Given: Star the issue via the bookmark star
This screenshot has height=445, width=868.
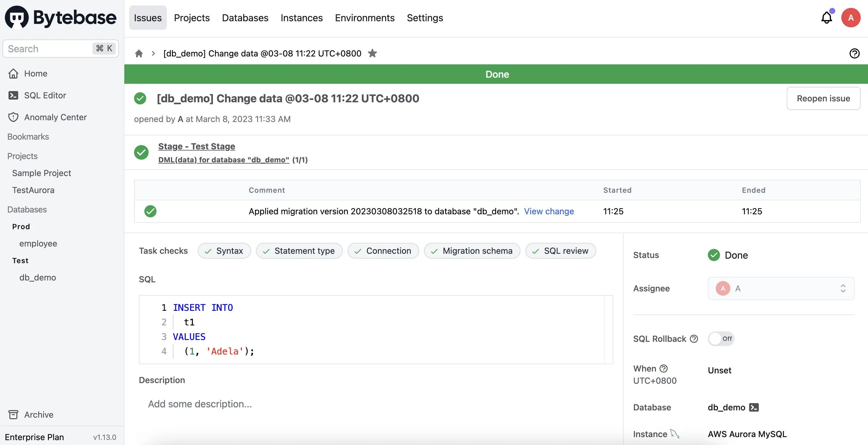Looking at the screenshot, I should [x=372, y=53].
